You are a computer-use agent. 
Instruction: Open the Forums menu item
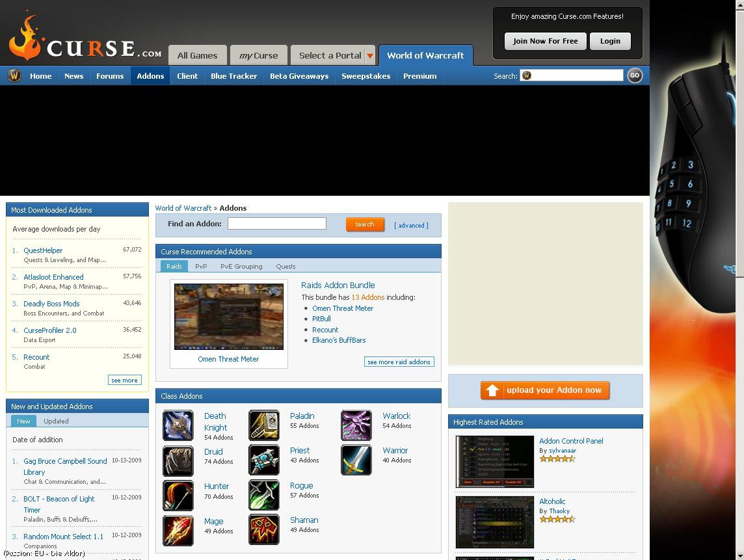(x=110, y=76)
